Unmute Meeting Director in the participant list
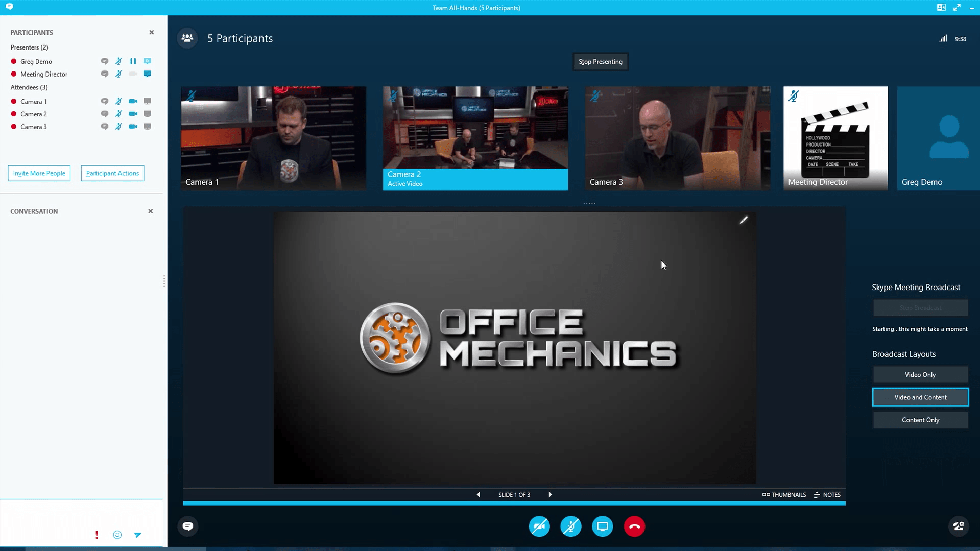The height and width of the screenshot is (551, 980). point(118,74)
